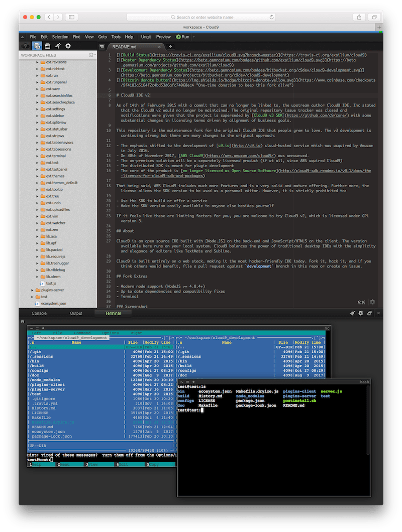Clear the console with the broom icon

352,313
